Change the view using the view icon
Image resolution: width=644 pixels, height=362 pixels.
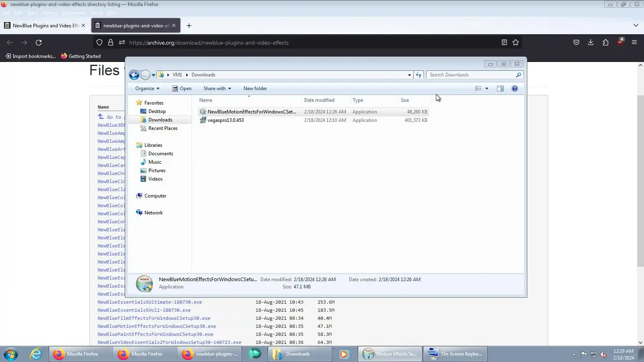click(478, 88)
